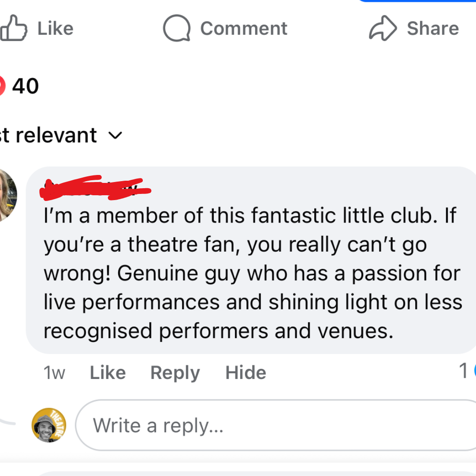The width and height of the screenshot is (476, 476).
Task: Click the "1w" comment timestamp
Action: (54, 373)
